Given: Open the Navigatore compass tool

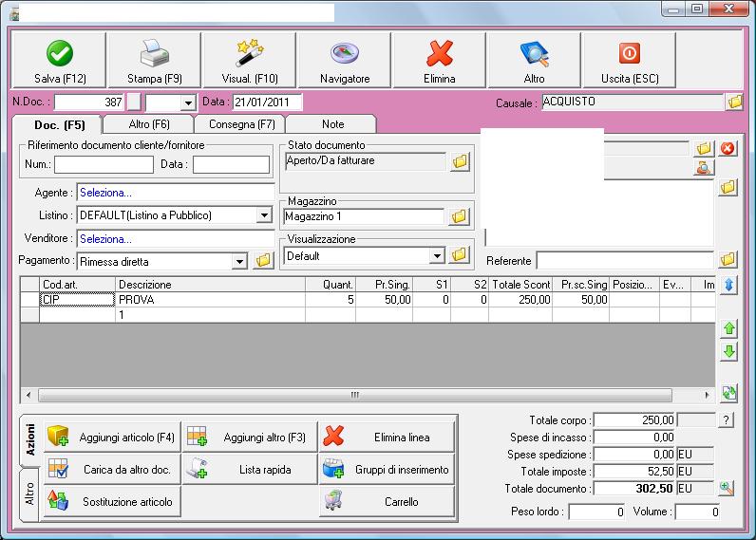Looking at the screenshot, I should coord(344,62).
